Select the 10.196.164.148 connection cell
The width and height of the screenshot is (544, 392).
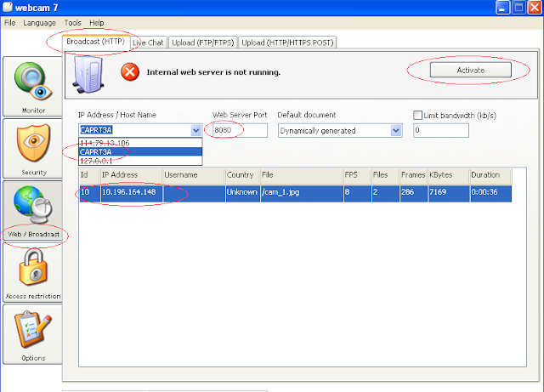pyautogui.click(x=131, y=193)
